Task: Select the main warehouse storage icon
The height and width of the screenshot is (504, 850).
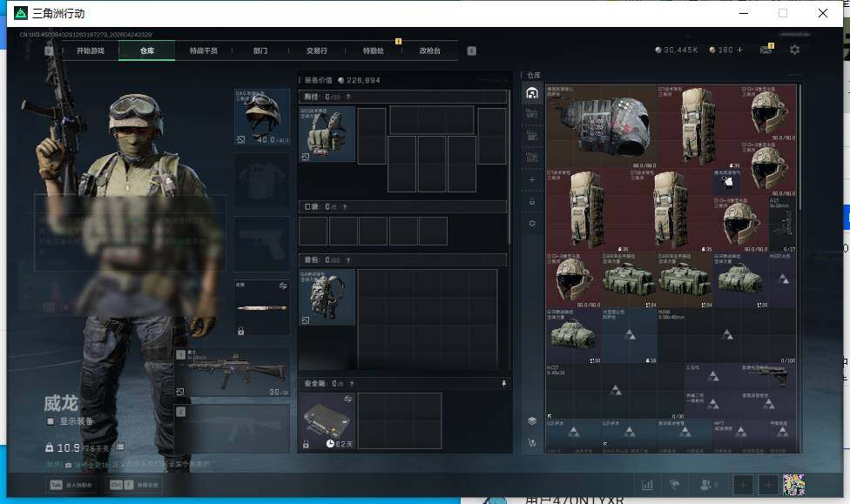Action: 532,92
